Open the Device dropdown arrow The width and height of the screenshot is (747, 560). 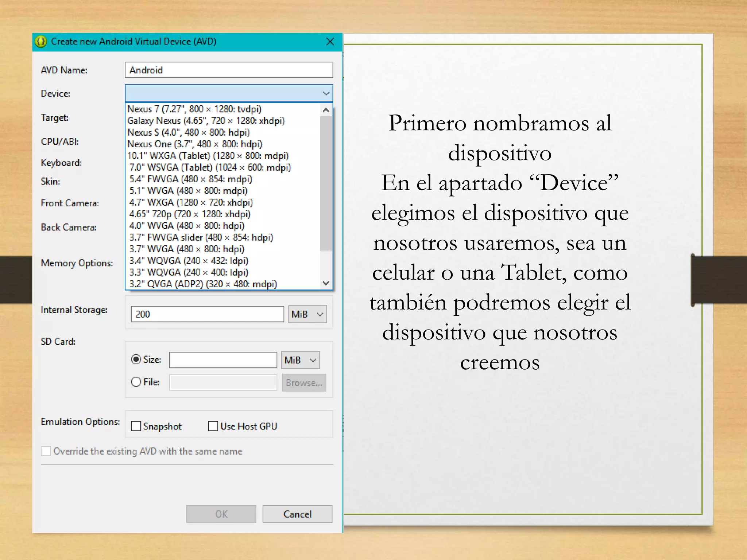click(x=326, y=94)
